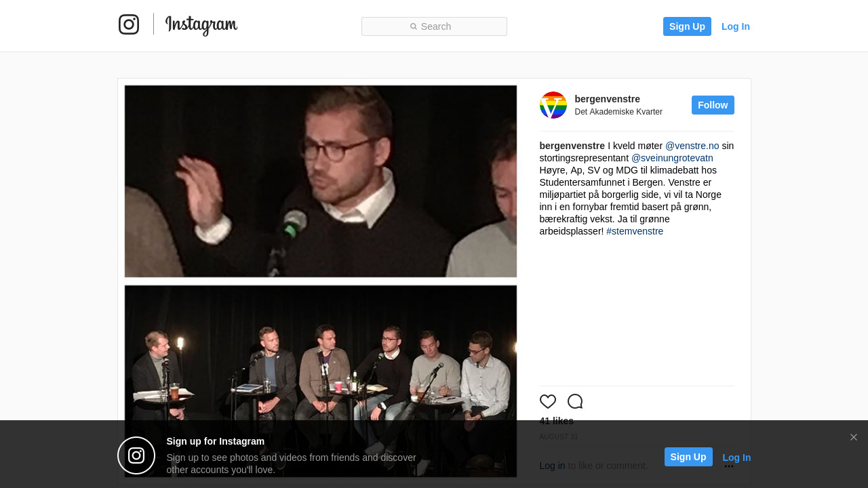Click the Log In link in header
Viewport: 868px width, 488px height.
point(736,26)
